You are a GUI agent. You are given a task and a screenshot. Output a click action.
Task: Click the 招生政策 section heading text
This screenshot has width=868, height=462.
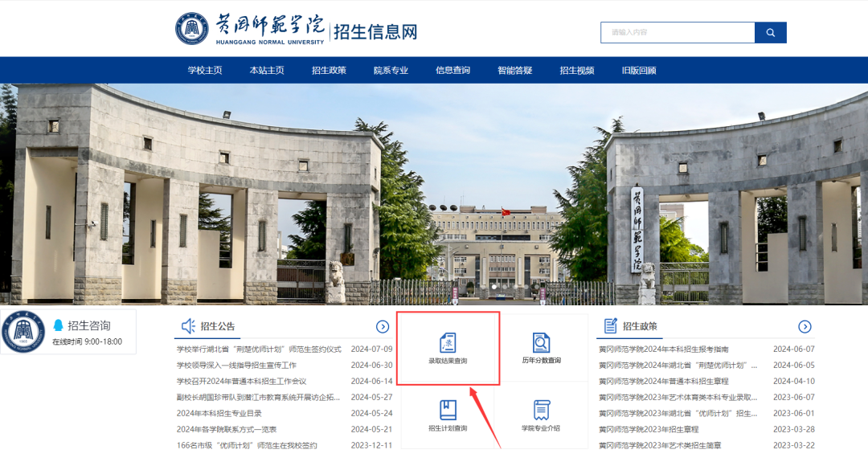click(640, 326)
